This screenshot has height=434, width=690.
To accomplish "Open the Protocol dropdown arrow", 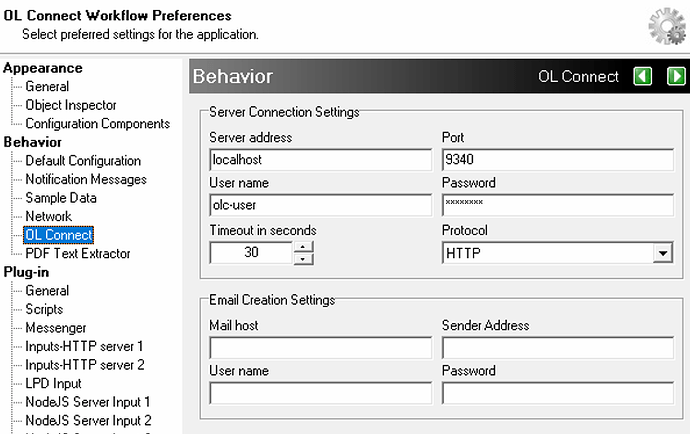I will point(663,253).
